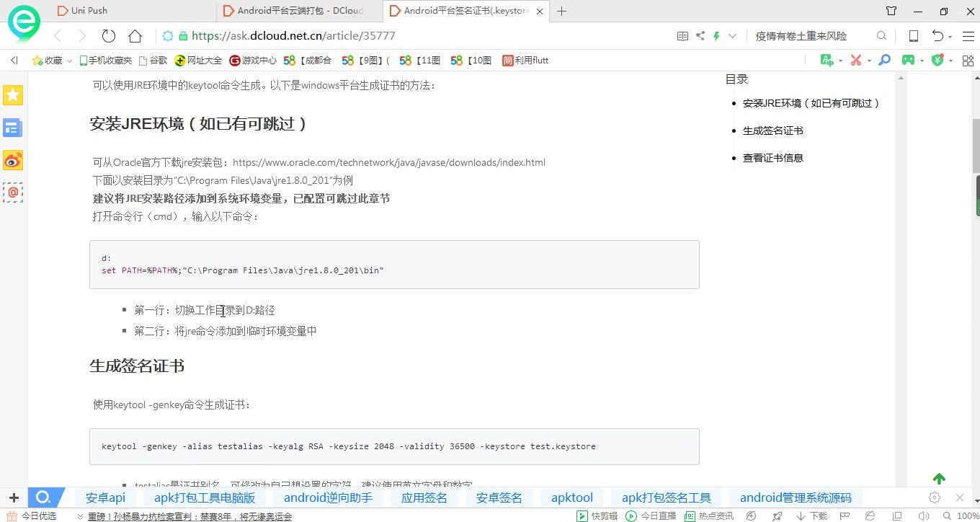The image size is (980, 522).
Task: Open the shield payment dropdown arrow
Action: click(950, 61)
